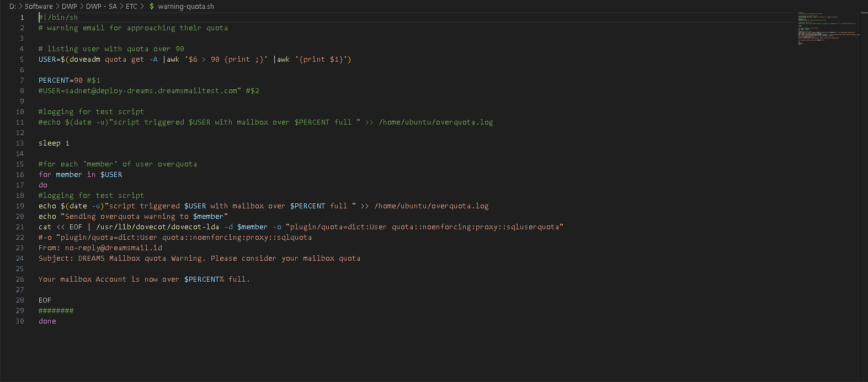
Task: Click the doveadm command on line 5
Action: [84, 60]
